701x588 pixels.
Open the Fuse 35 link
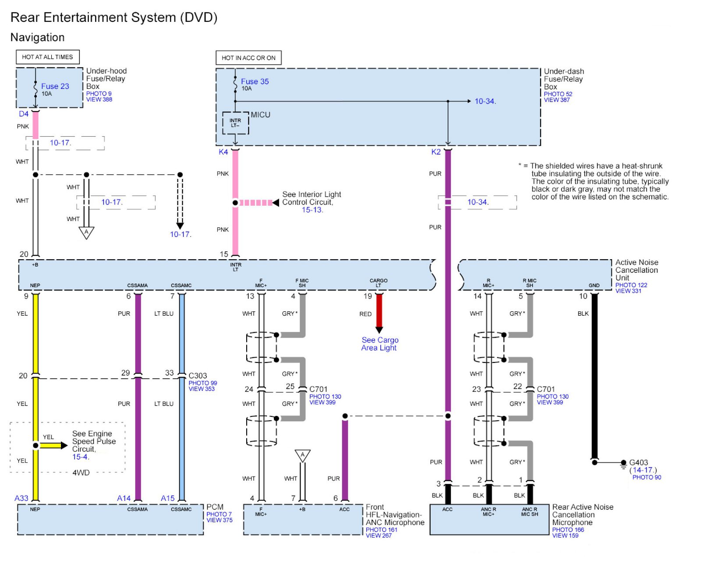click(x=255, y=81)
